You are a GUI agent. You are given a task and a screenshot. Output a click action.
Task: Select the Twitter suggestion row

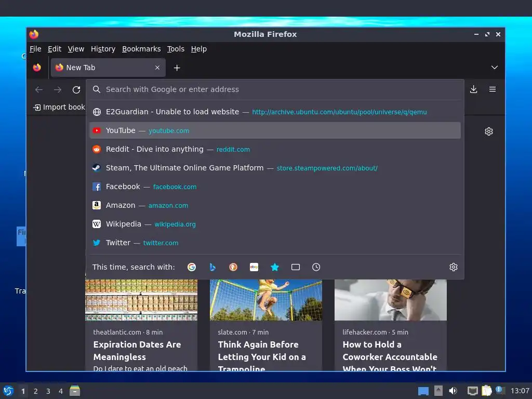[275, 243]
